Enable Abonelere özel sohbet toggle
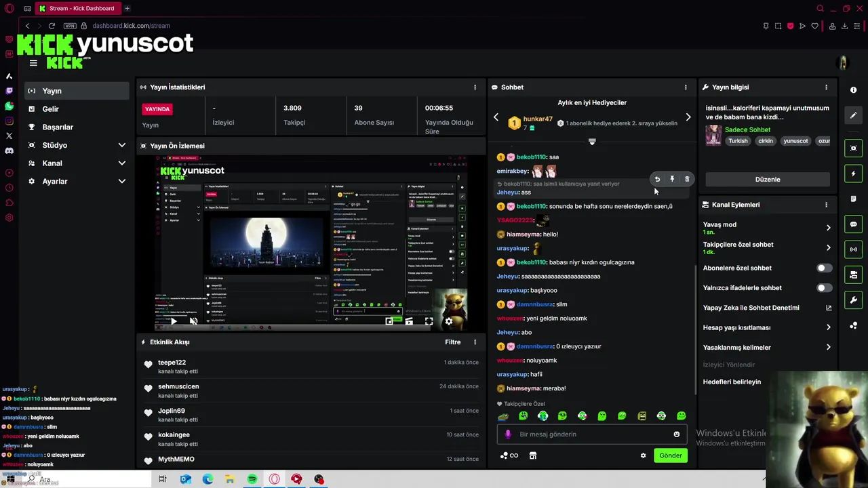 point(824,268)
